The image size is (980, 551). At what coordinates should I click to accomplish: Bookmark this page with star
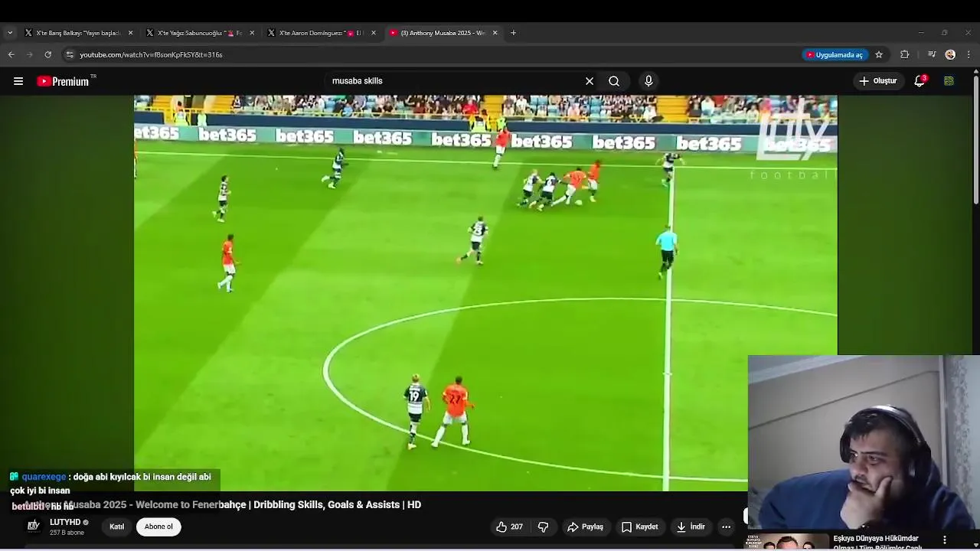coord(879,54)
